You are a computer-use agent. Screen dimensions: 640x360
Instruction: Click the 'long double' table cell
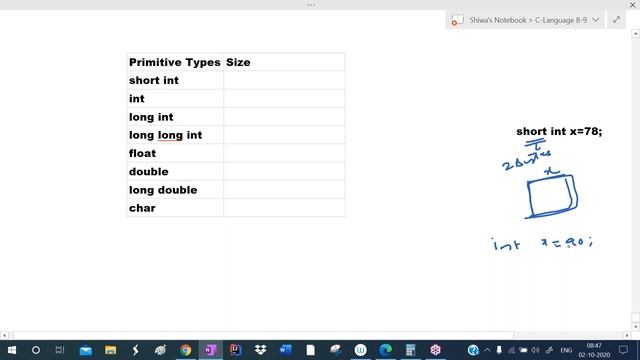[175, 190]
